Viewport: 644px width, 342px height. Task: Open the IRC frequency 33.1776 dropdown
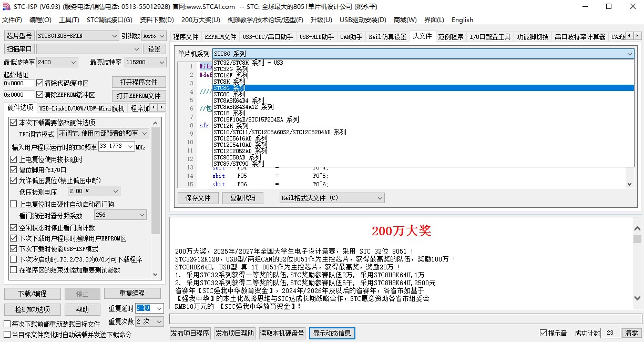click(116, 146)
